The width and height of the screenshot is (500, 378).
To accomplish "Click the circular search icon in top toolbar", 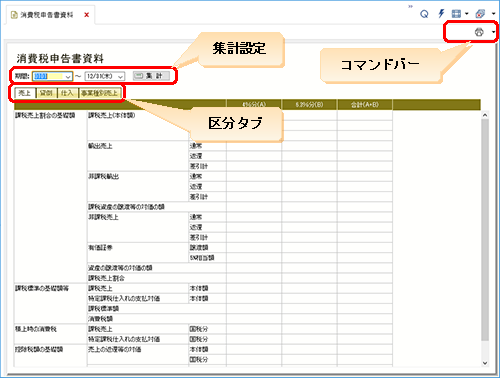I will point(424,14).
